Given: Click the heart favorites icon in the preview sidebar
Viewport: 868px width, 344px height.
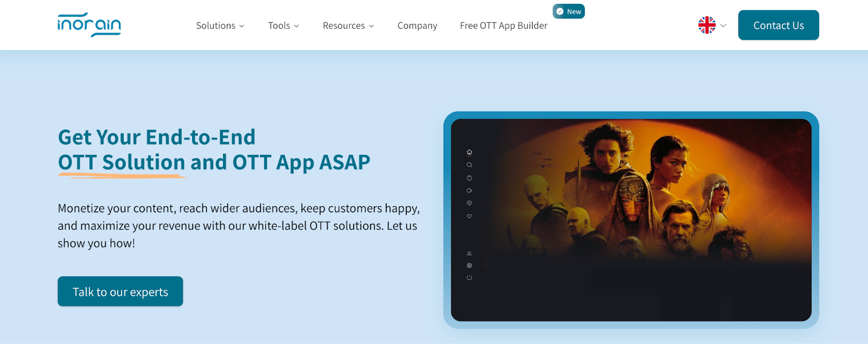Looking at the screenshot, I should click(x=469, y=216).
